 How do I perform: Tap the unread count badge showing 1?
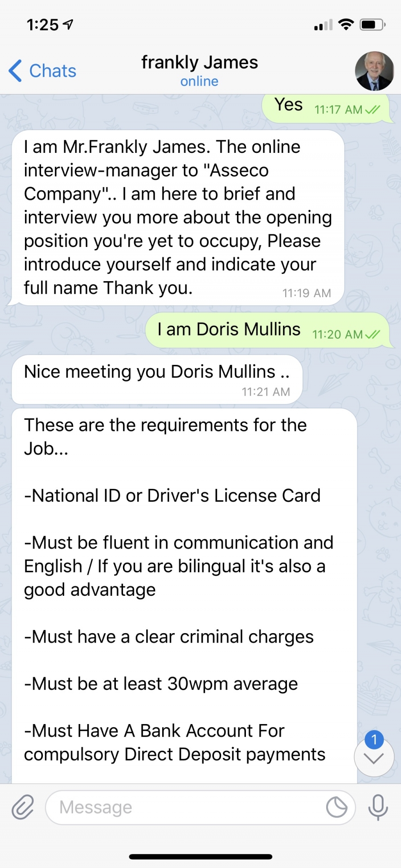[x=374, y=740]
